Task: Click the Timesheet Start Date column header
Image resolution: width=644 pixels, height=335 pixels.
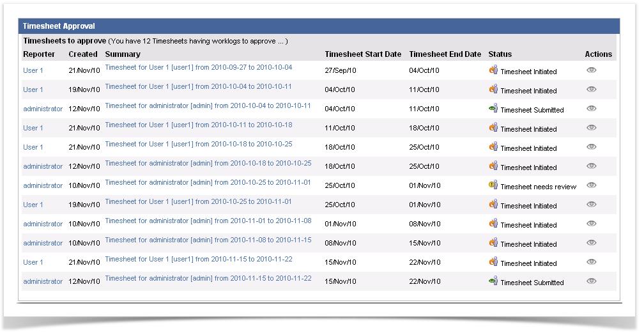Action: 362,54
